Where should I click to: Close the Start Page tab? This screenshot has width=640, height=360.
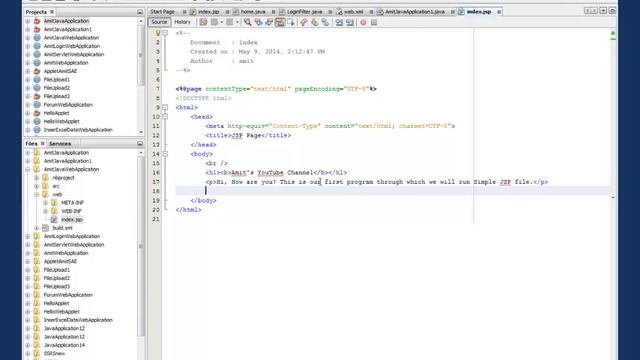coord(184,12)
